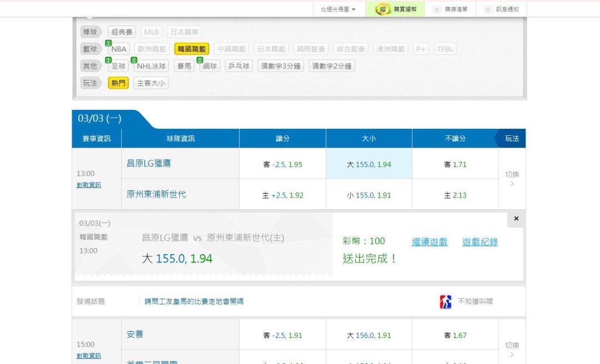Select the 經典賽 baseball league
The height and width of the screenshot is (364, 600).
[x=122, y=32]
